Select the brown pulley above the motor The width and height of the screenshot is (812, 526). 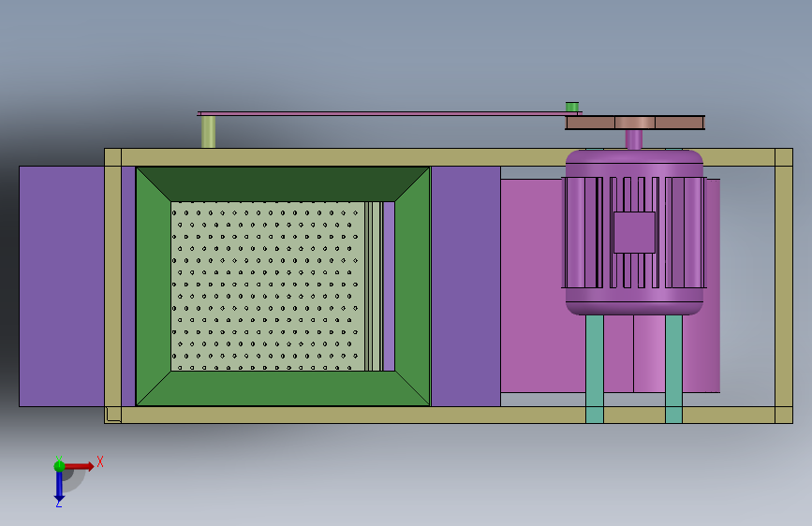tap(634, 123)
